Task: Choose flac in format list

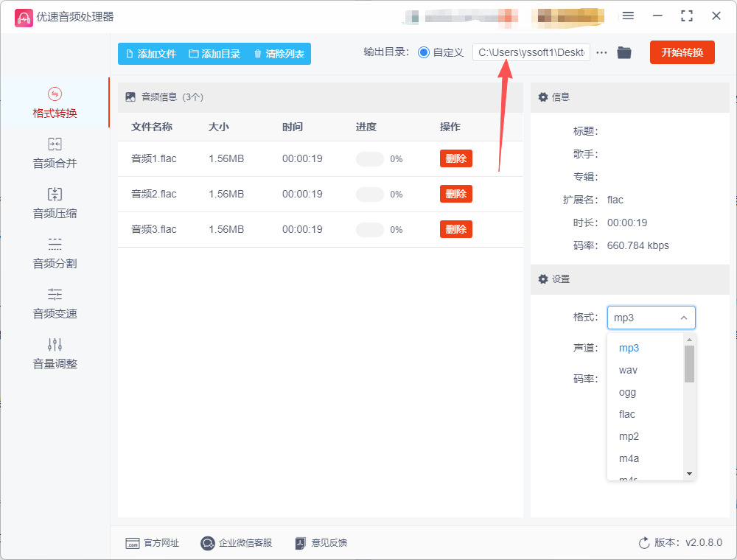Action: [x=627, y=414]
